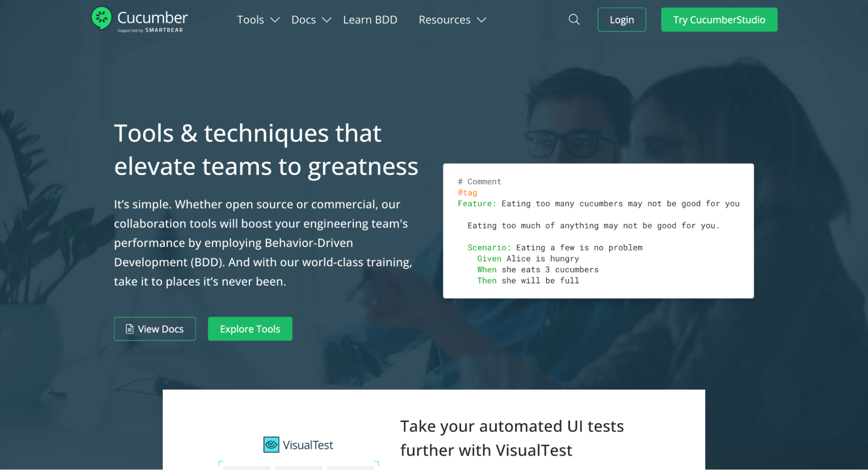This screenshot has height=470, width=868.
Task: Click the "Then" keyword in code sample
Action: pos(487,281)
